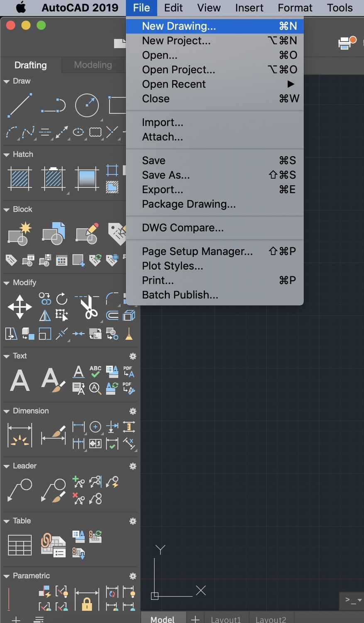Add a new layout with plus button
Image resolution: width=364 pixels, height=623 pixels.
[195, 619]
